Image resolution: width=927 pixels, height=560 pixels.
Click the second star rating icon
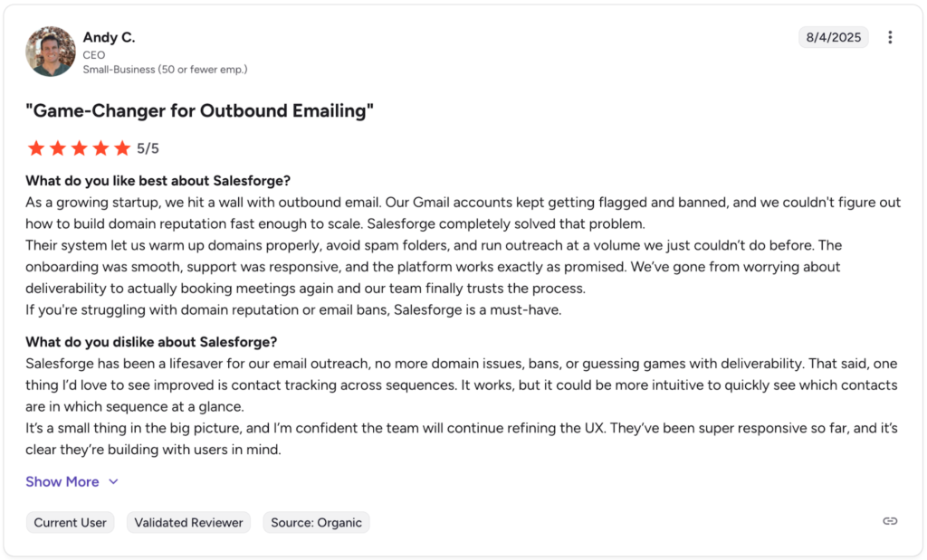58,147
